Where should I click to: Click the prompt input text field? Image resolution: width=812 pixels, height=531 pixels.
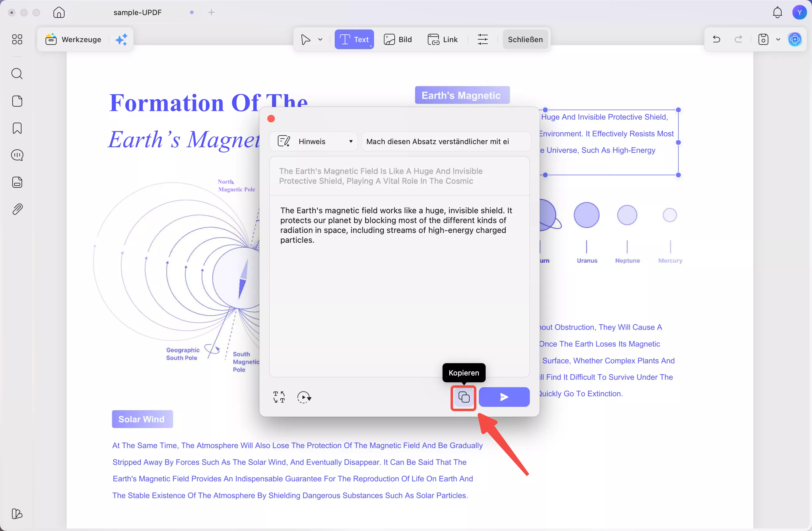pos(445,141)
